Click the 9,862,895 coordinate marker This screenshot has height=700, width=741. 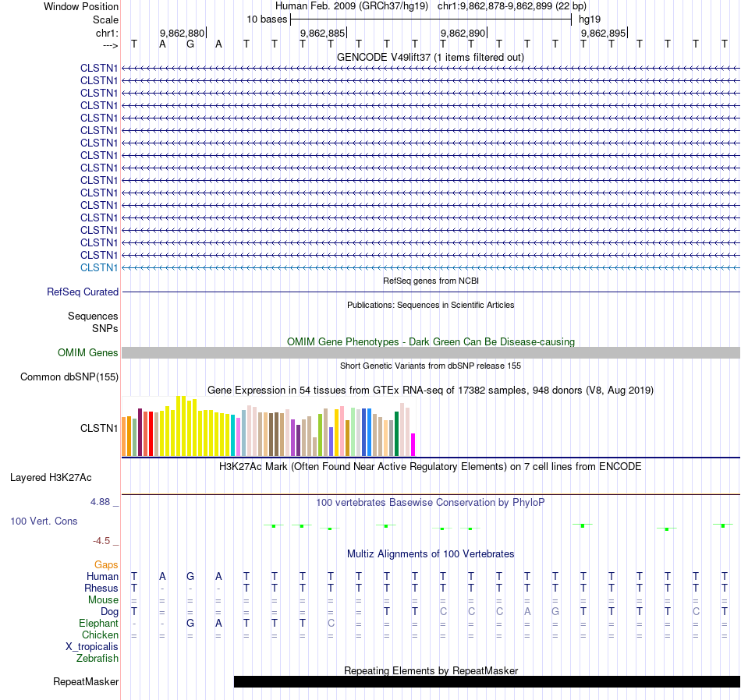click(x=604, y=33)
